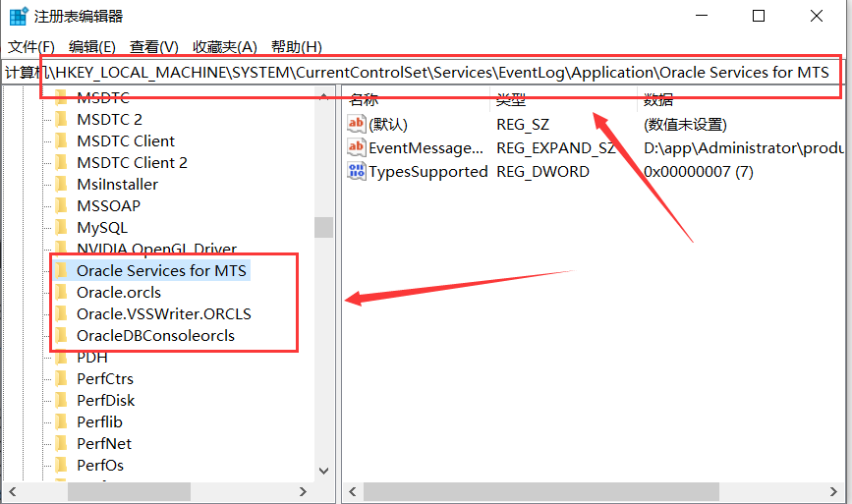
Task: Click the Registry Editor title bar icon
Action: (18, 17)
